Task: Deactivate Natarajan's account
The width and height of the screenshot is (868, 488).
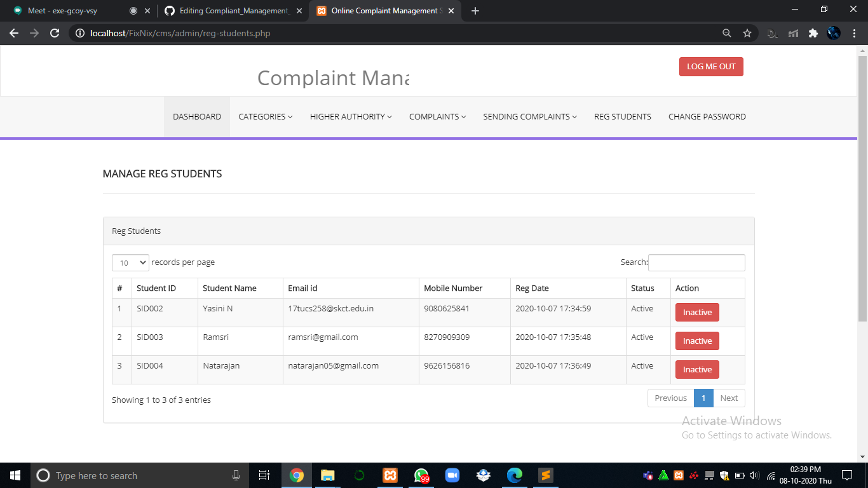Action: tap(697, 369)
